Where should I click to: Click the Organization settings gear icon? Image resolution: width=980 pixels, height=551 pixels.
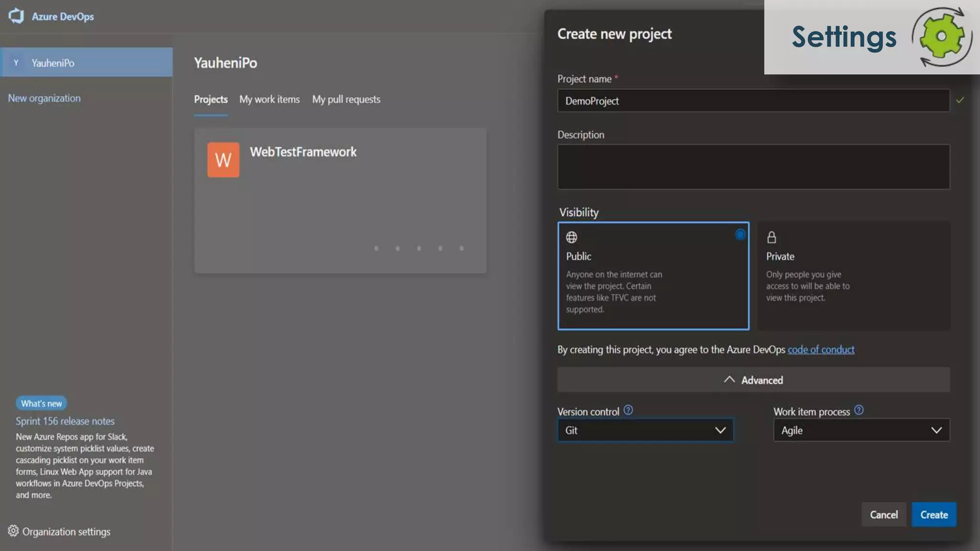13,531
